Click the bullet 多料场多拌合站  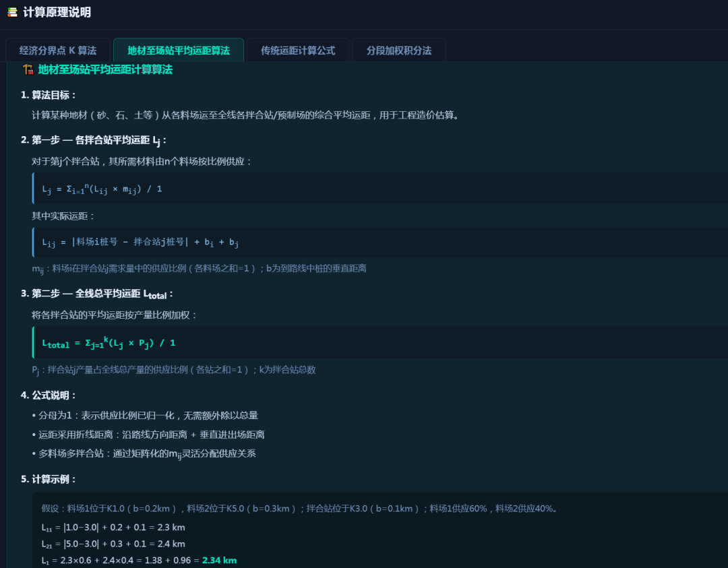pyautogui.click(x=144, y=454)
